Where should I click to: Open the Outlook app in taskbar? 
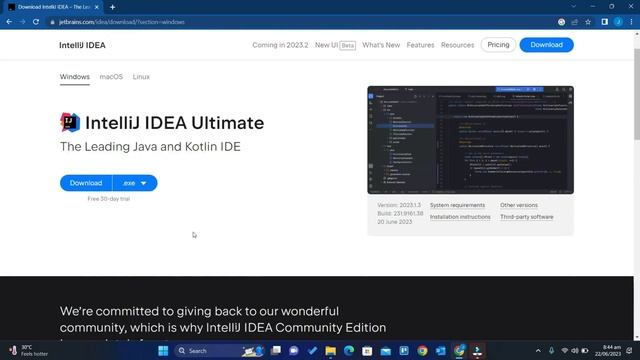(x=441, y=351)
